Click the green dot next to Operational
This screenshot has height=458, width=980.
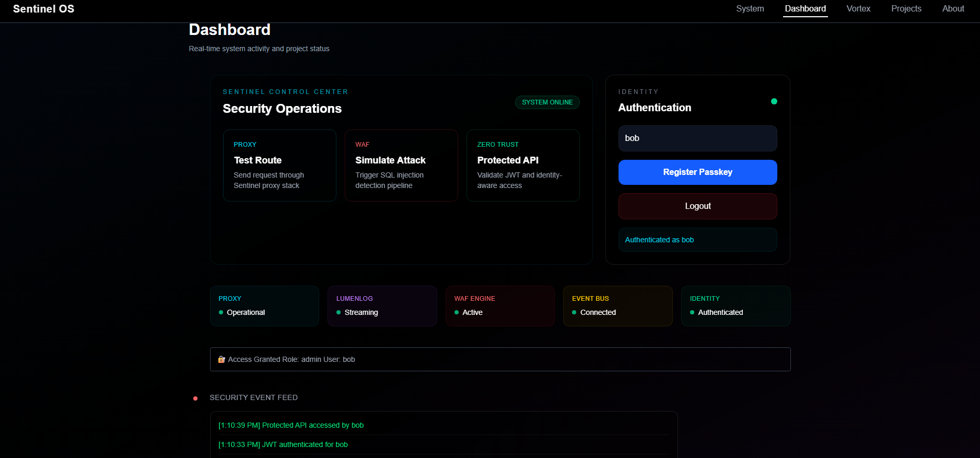coord(221,312)
